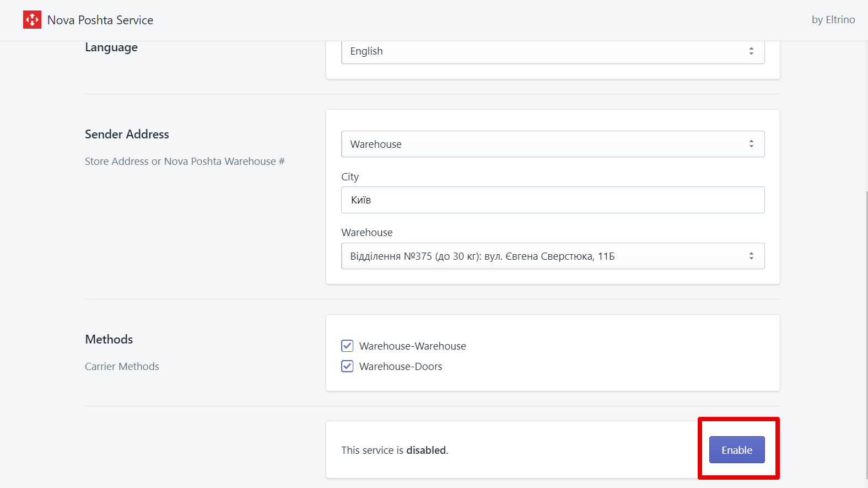The image size is (868, 488).
Task: Toggle the Warehouse-Warehouse checkbox
Action: tap(347, 346)
